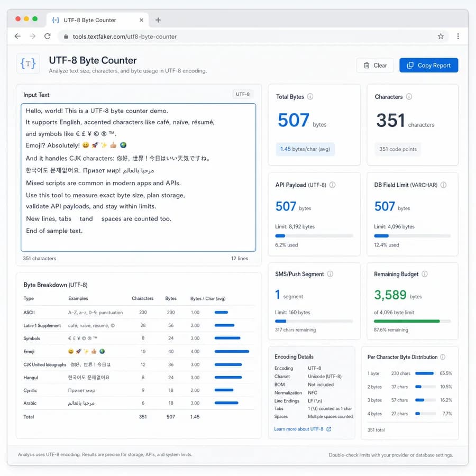Screen dimensions: 476x476
Task: Click the 1 byte distribution bar
Action: (425, 373)
